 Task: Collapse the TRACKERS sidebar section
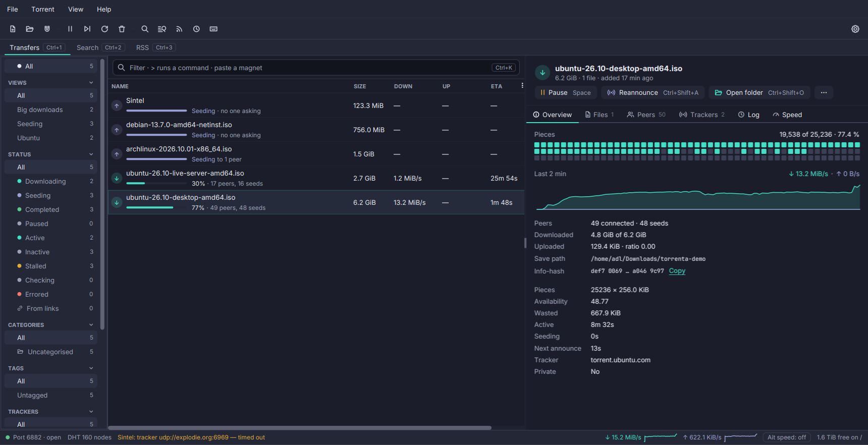pyautogui.click(x=91, y=412)
